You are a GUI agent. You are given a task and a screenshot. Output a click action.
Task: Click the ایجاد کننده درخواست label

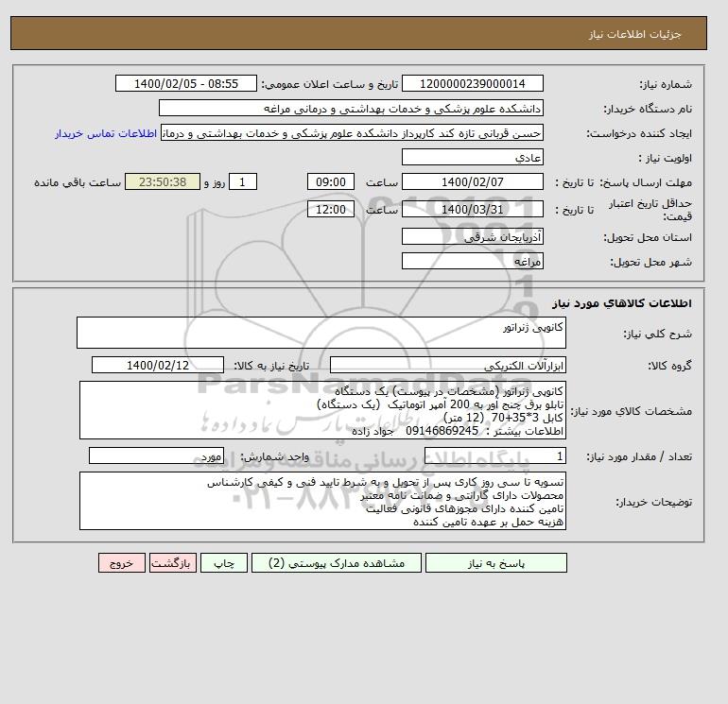click(639, 133)
